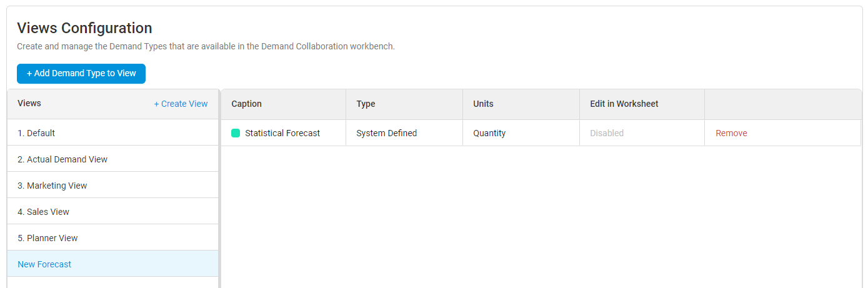Click the Statistical Forecast caption text
Viewport: 868px width, 288px height.
[x=282, y=133]
